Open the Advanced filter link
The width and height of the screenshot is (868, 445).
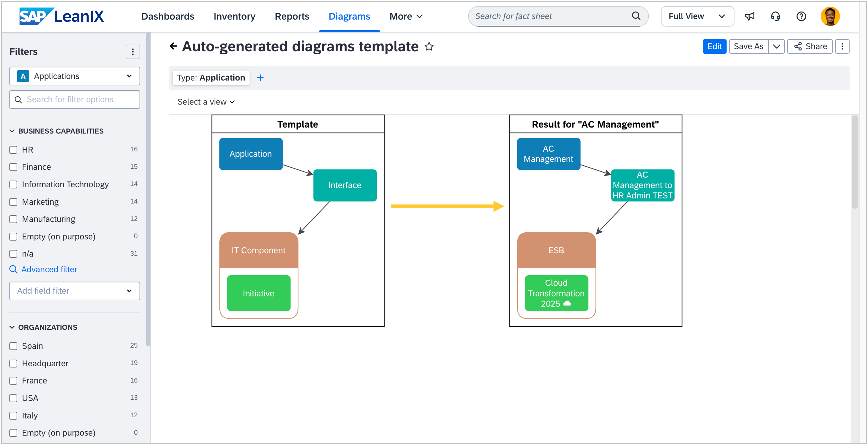[49, 269]
